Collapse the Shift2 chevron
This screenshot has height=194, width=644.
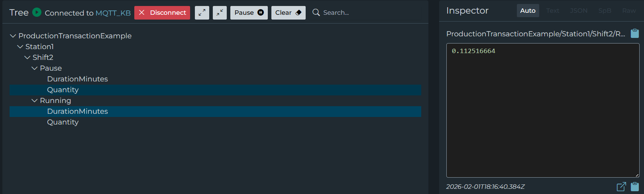click(x=27, y=57)
